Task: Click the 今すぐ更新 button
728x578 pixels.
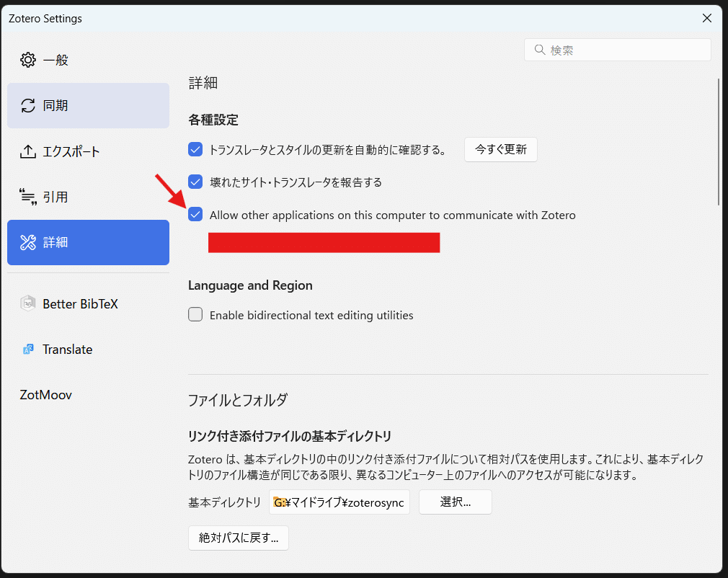Action: pos(501,149)
